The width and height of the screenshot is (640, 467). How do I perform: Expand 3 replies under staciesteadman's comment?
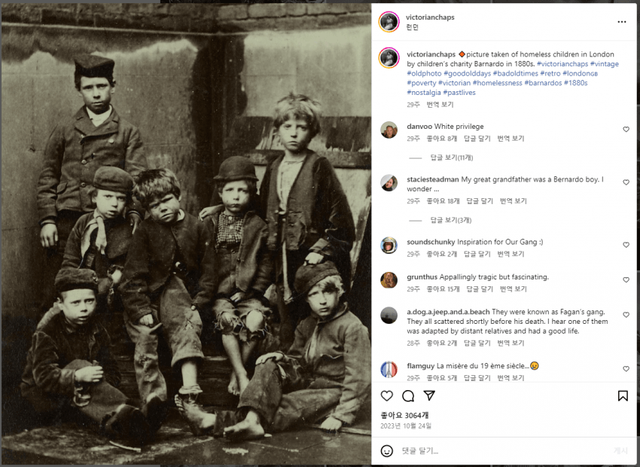pyautogui.click(x=451, y=220)
